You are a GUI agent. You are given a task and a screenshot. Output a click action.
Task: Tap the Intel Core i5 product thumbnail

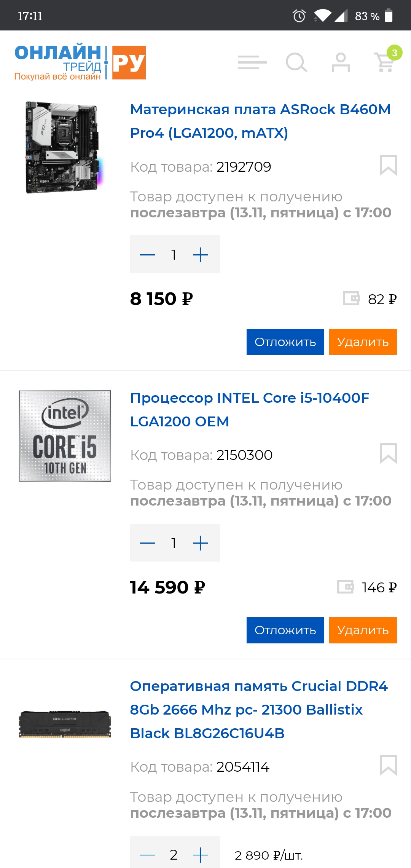click(65, 436)
